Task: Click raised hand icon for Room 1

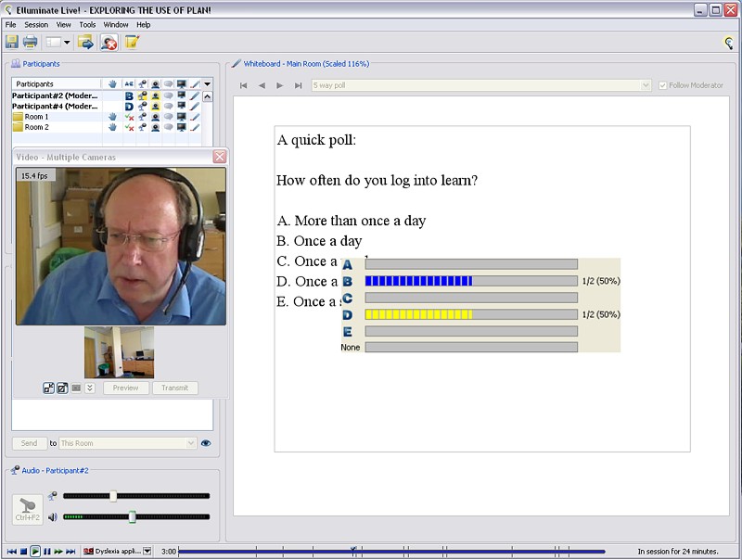Action: (x=112, y=117)
